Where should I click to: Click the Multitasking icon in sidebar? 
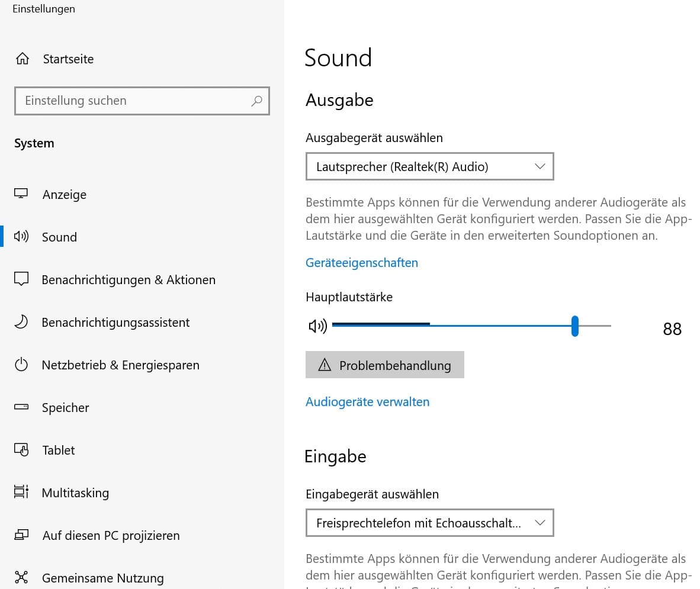21,493
